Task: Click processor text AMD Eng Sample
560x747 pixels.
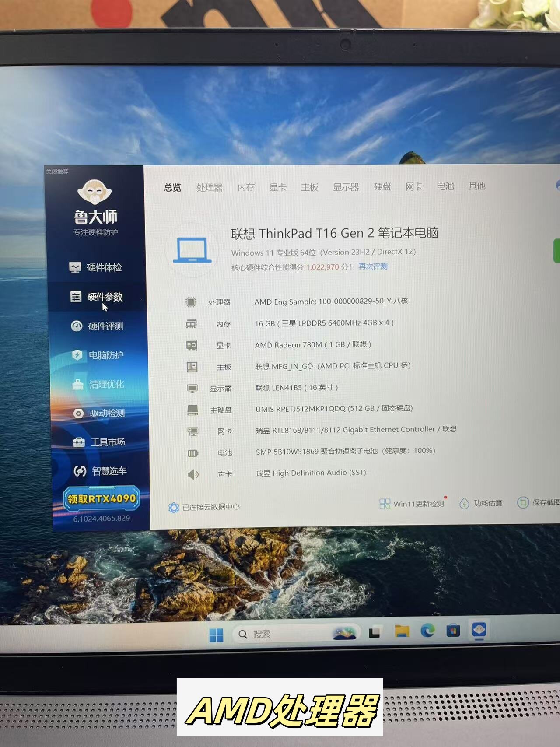Action: click(331, 302)
